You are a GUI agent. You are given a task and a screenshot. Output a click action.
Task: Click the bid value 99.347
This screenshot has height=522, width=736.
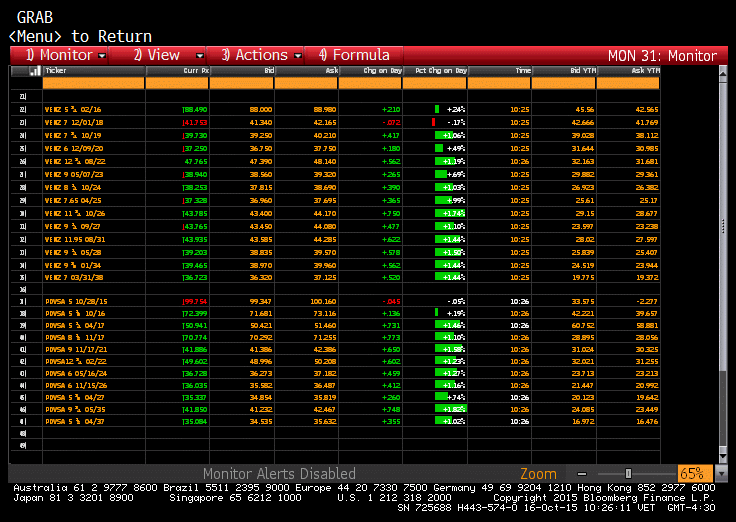(x=261, y=301)
